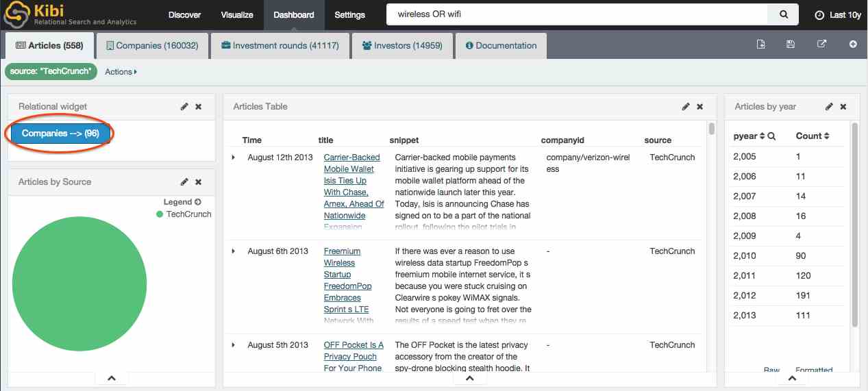
Task: Click the New Dashboard page icon
Action: click(761, 45)
